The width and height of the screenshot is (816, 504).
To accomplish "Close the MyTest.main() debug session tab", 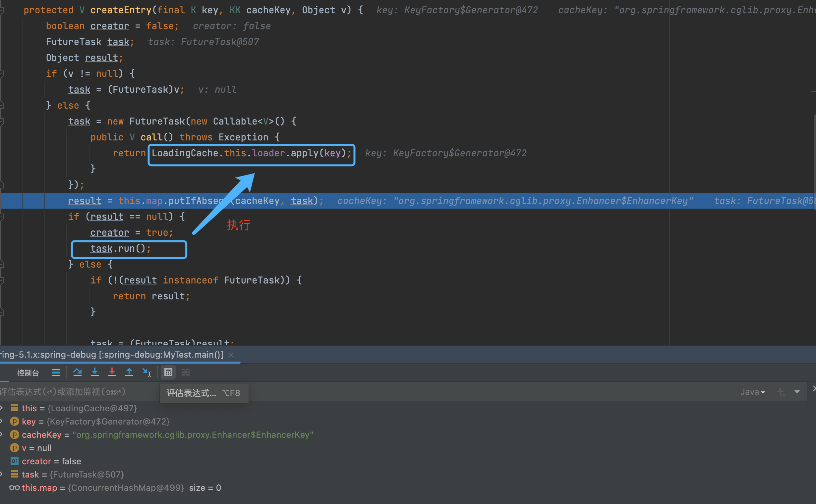I will 231,355.
